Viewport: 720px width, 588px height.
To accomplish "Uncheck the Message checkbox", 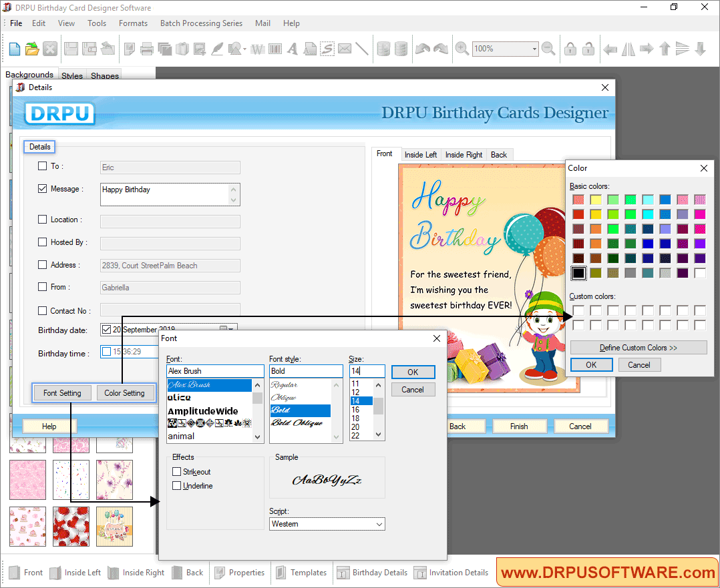I will click(42, 189).
